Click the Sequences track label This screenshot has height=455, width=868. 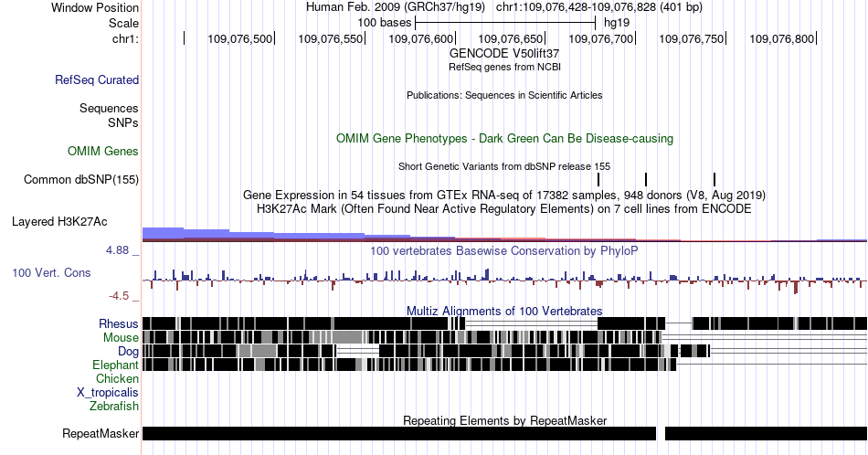tap(109, 108)
